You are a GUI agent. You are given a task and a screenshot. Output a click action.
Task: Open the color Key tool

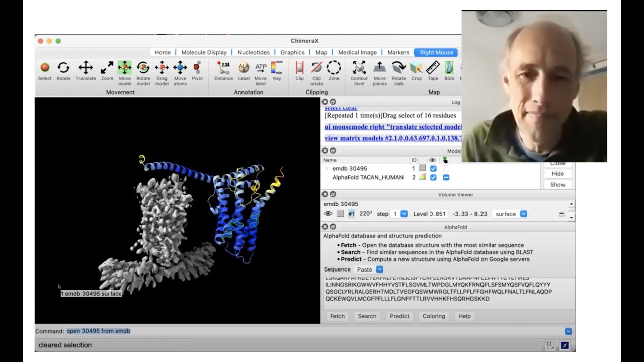pyautogui.click(x=277, y=71)
